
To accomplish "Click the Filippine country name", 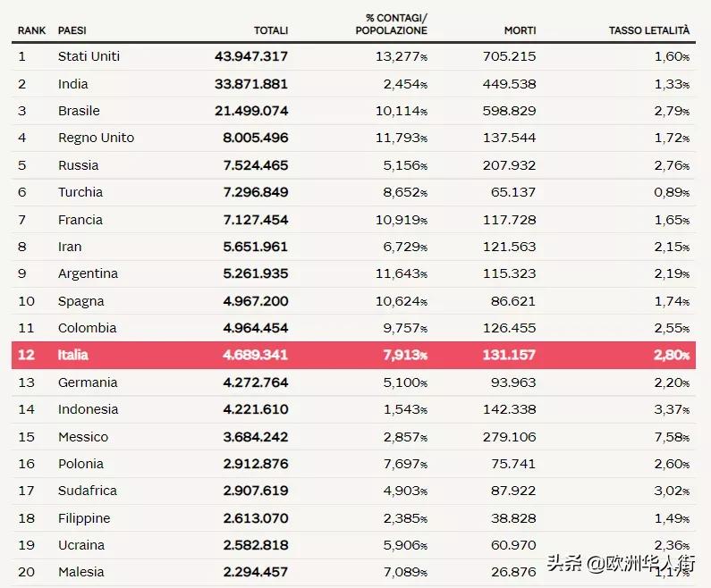I will [84, 518].
